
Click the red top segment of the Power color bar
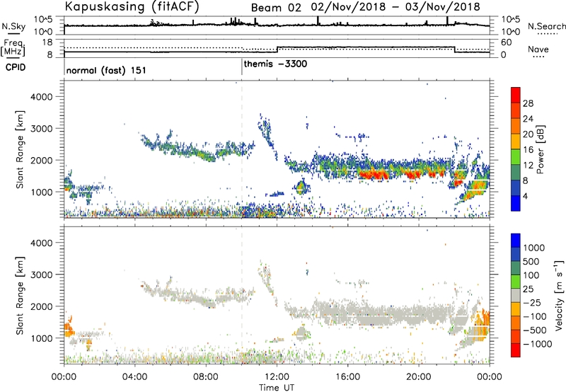click(516, 96)
